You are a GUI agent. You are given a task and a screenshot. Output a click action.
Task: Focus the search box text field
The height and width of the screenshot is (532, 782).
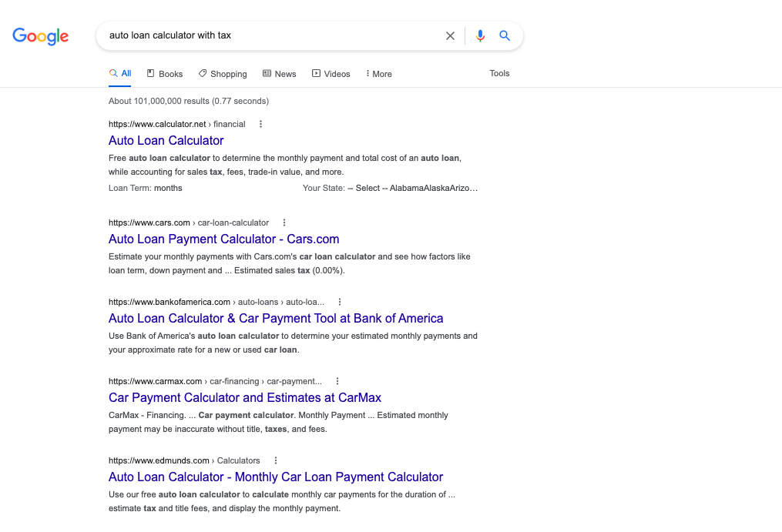pyautogui.click(x=272, y=35)
